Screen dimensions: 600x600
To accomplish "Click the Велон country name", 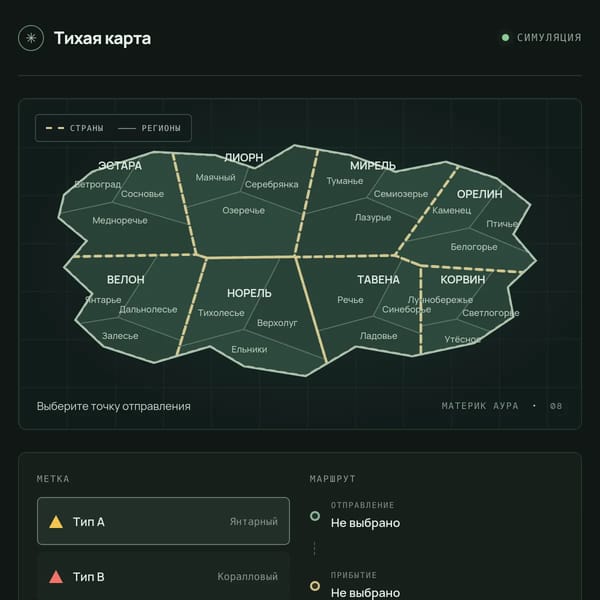I will (126, 280).
